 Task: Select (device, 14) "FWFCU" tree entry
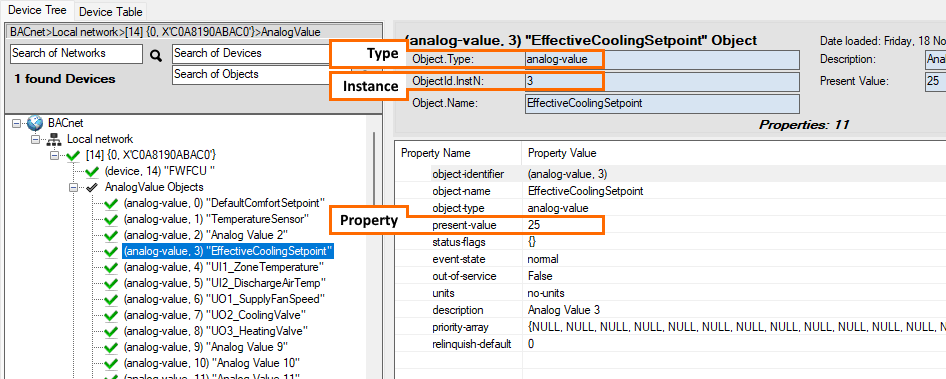(x=160, y=171)
